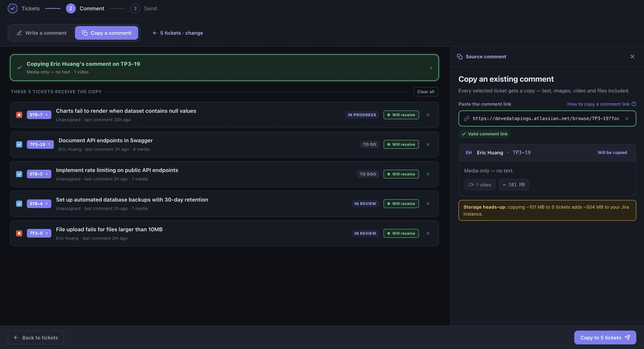
Task: Uncheck the DTB-4 ticket checkbox
Action: 19,204
